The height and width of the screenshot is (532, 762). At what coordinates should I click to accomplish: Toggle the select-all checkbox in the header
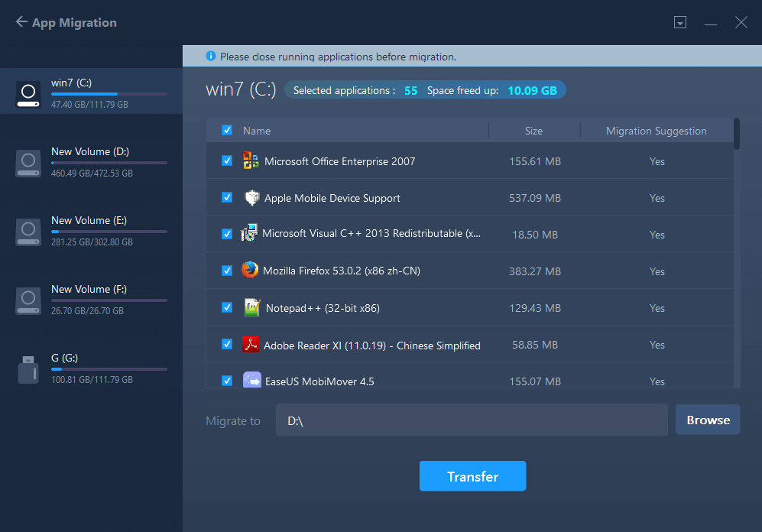click(x=226, y=130)
